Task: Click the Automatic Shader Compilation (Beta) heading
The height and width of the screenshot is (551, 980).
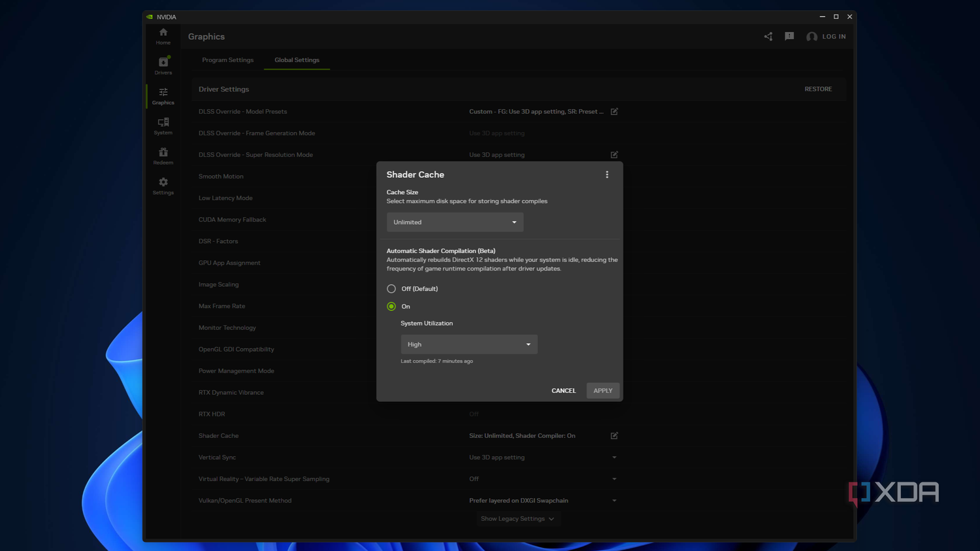Action: tap(441, 251)
